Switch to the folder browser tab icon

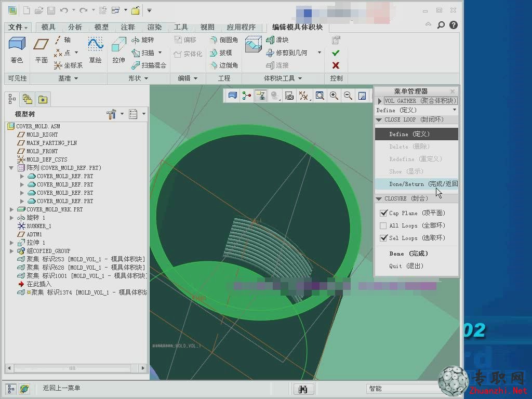(x=27, y=99)
